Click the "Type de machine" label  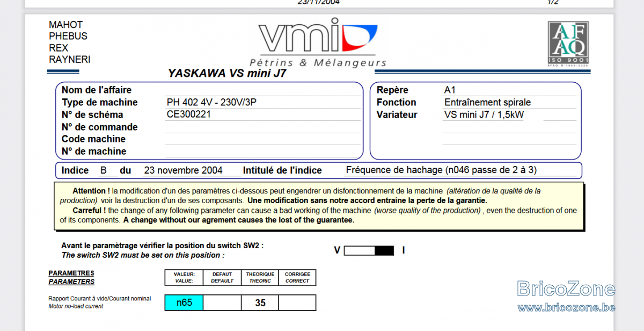[x=100, y=103]
